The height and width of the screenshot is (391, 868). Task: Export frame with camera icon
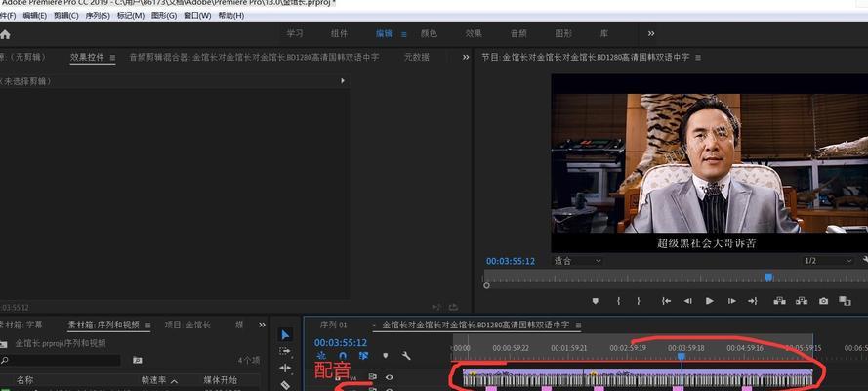point(824,301)
